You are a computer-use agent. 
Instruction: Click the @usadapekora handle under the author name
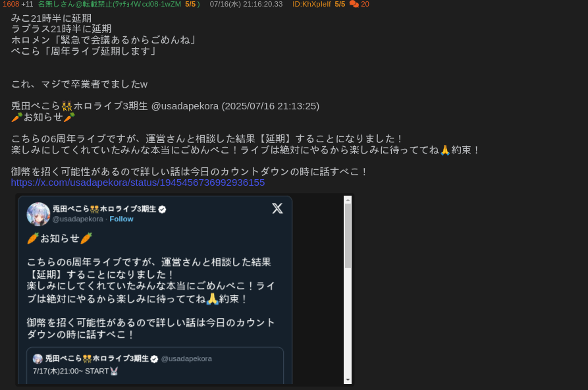(78, 219)
